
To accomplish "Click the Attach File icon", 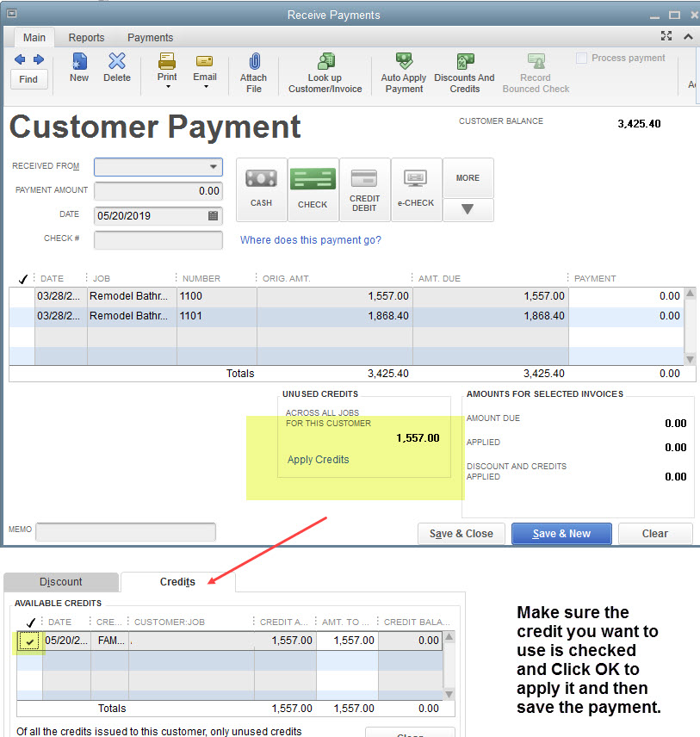I will click(253, 69).
